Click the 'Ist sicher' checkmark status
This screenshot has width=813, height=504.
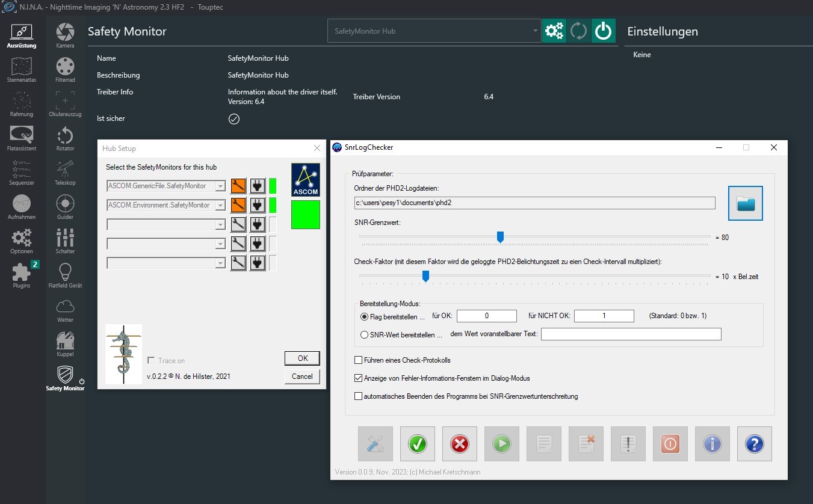coord(234,118)
